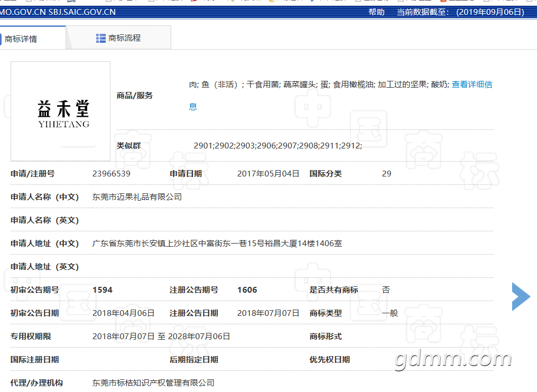Viewport: 537px width, 392px height.
Task: Click the blue next arrow
Action: pyautogui.click(x=521, y=296)
